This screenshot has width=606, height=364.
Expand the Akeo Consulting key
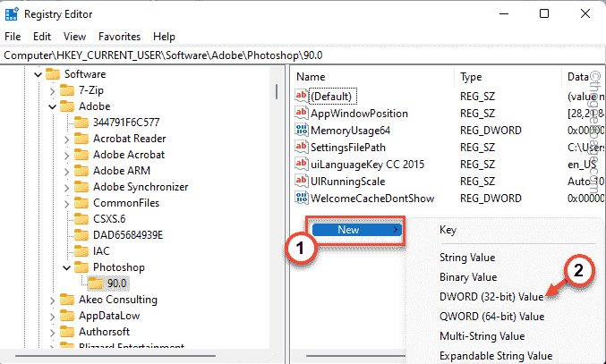coord(52,300)
